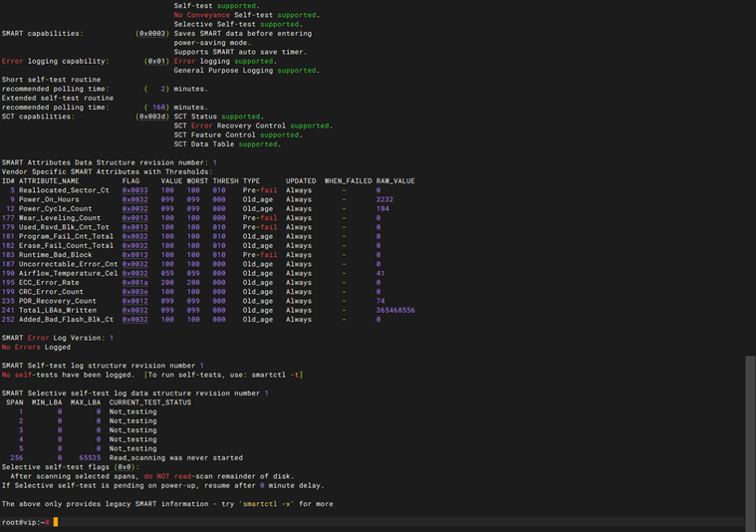Image resolution: width=756 pixels, height=532 pixels.
Task: Click the 160 minutes polling time value
Action: 158,108
